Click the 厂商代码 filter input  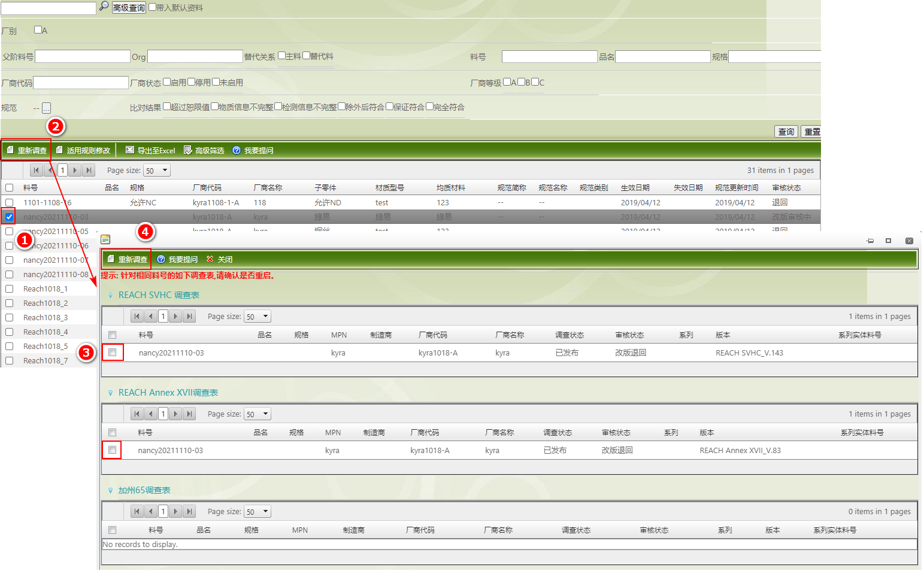[x=81, y=83]
